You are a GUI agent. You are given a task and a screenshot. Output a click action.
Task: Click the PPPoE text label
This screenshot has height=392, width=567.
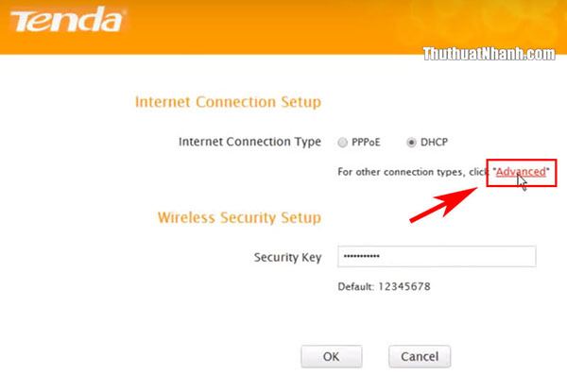coord(366,143)
